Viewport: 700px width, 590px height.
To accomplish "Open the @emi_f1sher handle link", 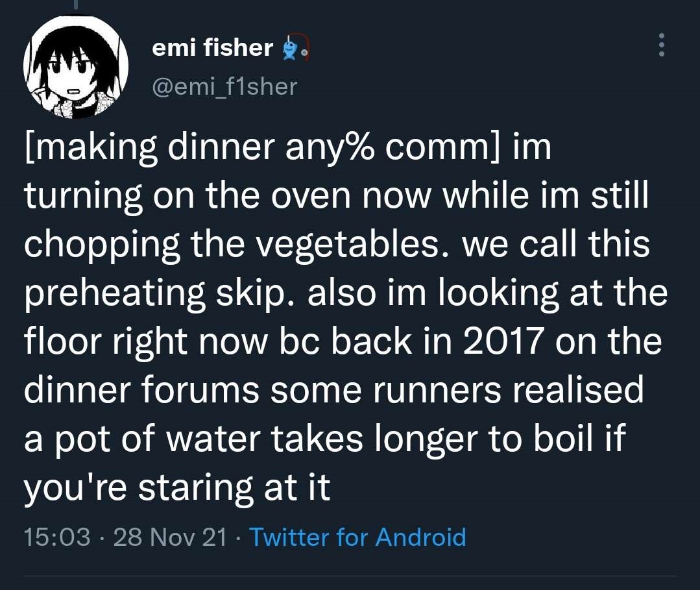I will 224,85.
